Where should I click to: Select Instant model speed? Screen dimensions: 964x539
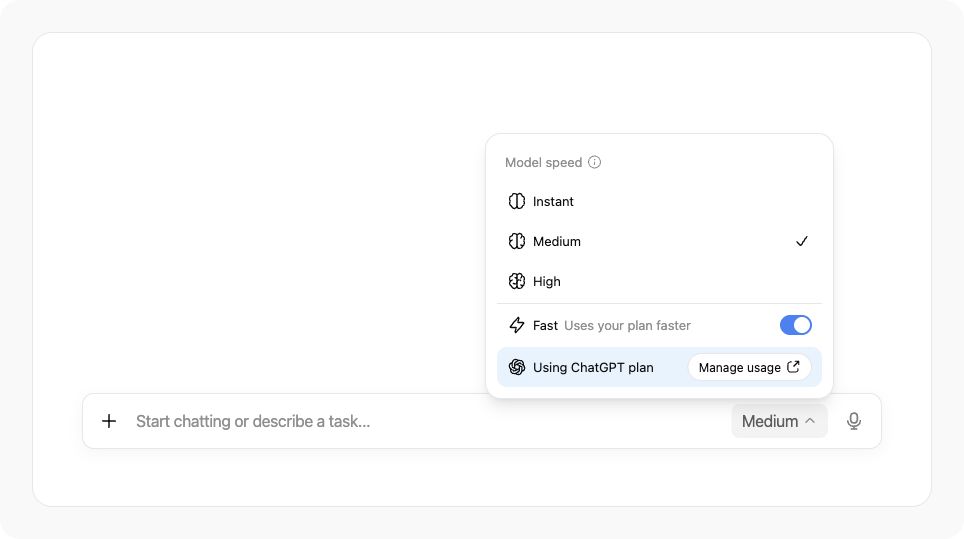click(659, 202)
